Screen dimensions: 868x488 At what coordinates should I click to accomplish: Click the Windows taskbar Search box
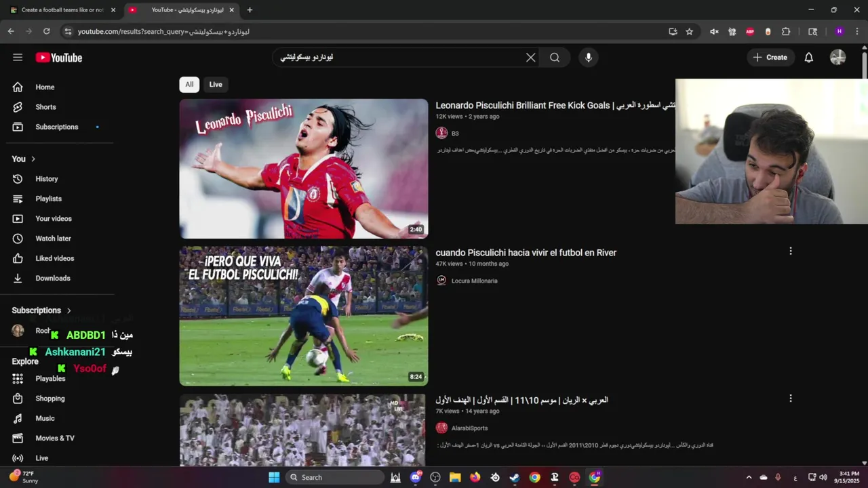coord(334,477)
